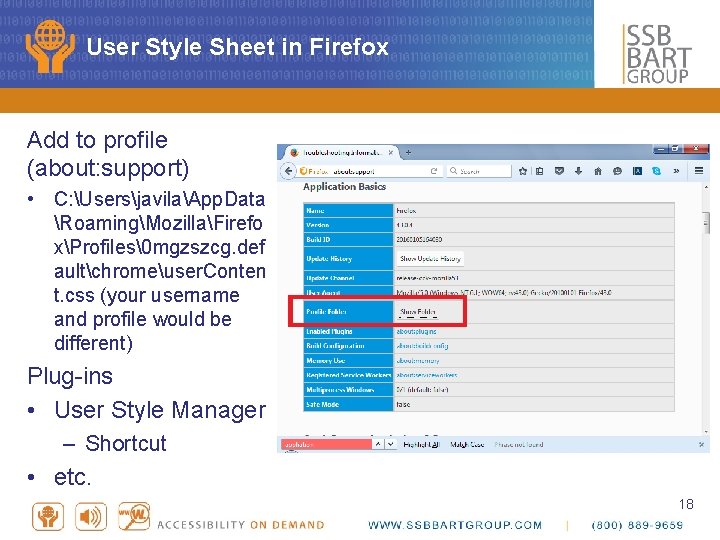
Task: Click the red find-in-page text field
Action: (x=326, y=444)
